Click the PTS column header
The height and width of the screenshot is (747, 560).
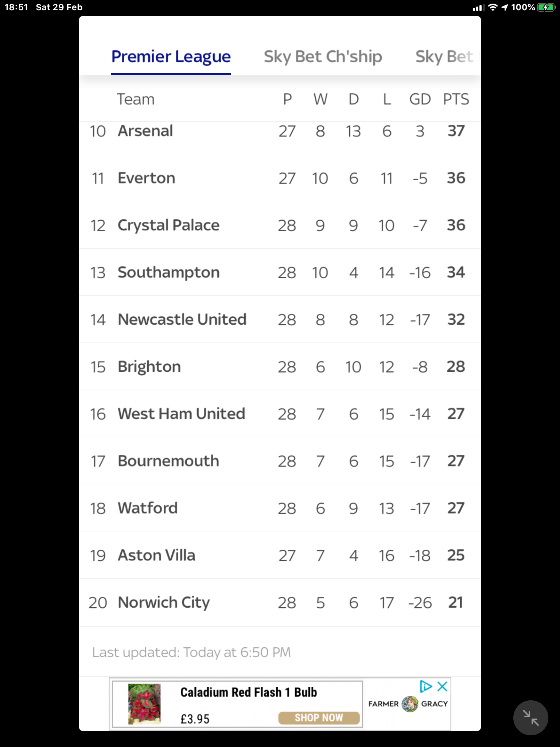456,99
